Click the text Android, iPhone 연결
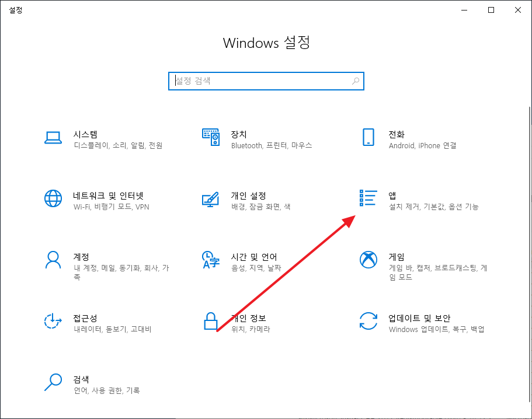 tap(422, 146)
